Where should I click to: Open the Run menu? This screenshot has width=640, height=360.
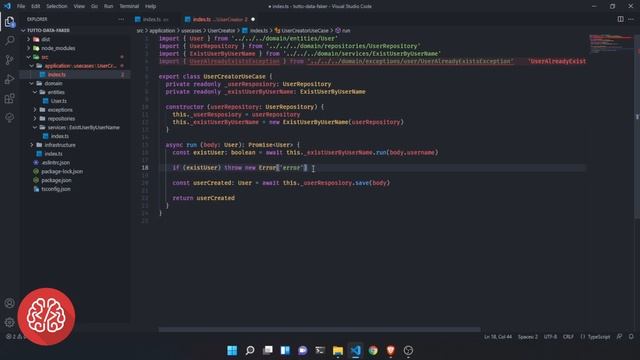tap(108, 6)
